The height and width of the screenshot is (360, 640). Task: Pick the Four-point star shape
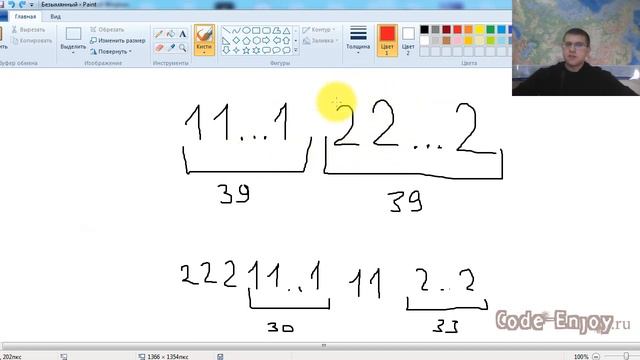click(x=236, y=50)
